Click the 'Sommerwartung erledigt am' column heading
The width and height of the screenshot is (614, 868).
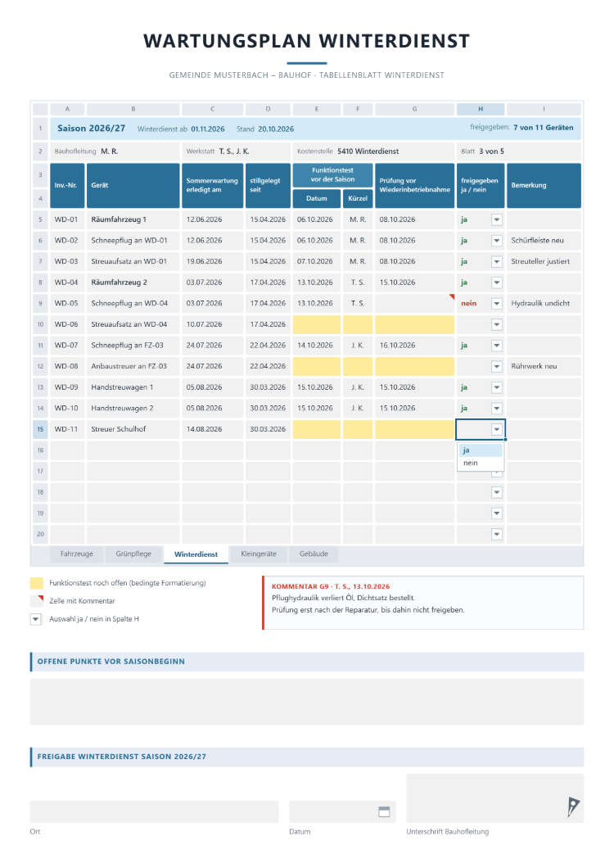coord(213,185)
